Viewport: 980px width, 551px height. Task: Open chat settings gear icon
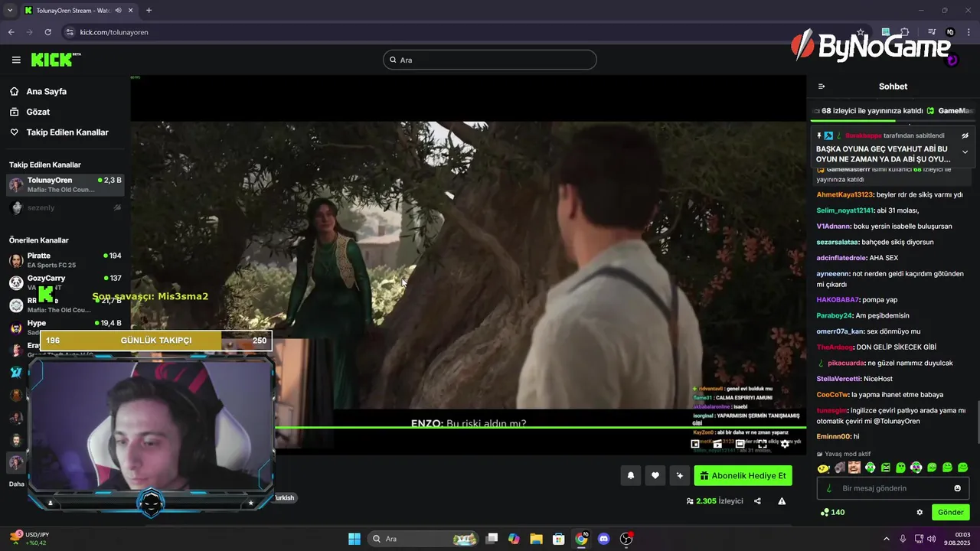(920, 512)
